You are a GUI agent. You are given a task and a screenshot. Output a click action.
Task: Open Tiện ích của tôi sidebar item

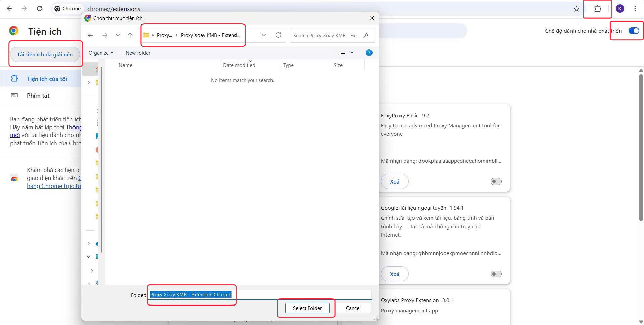point(47,79)
